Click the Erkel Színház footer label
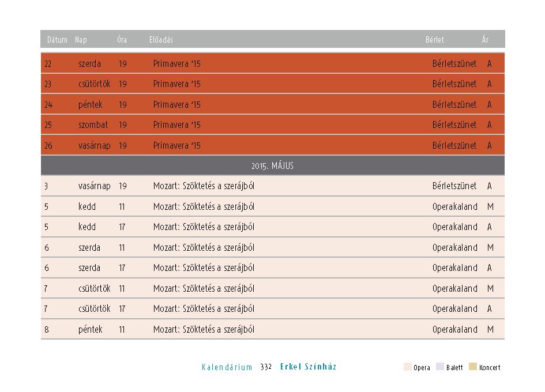The width and height of the screenshot is (545, 392). pyautogui.click(x=309, y=367)
